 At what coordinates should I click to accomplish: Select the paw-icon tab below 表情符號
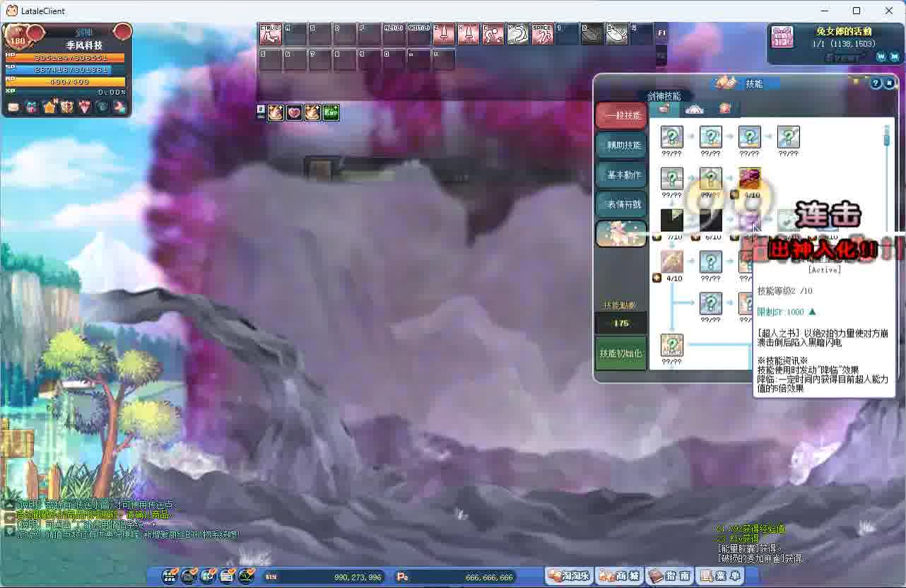point(620,234)
